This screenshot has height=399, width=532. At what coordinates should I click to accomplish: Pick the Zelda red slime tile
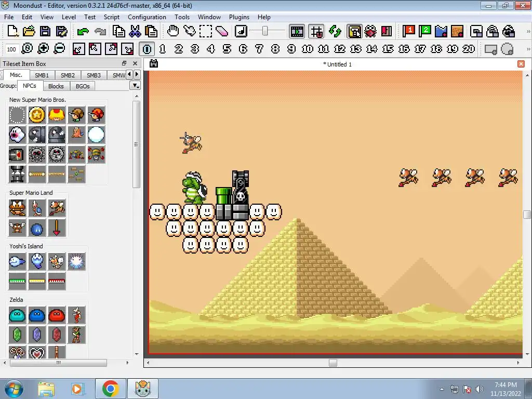tap(57, 315)
